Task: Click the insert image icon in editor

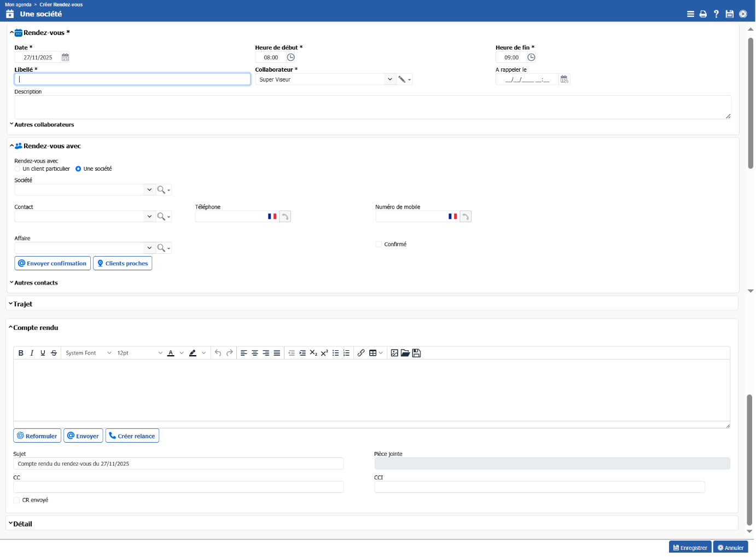Action: coord(394,353)
